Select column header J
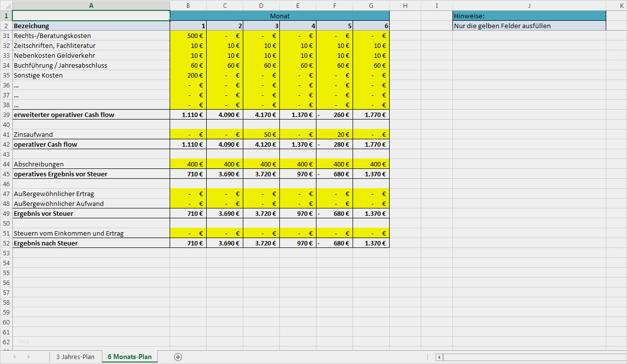627x364 pixels. click(529, 5)
